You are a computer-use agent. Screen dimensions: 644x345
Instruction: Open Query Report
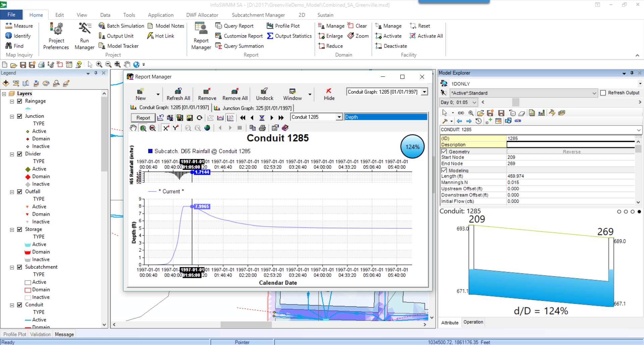point(234,26)
